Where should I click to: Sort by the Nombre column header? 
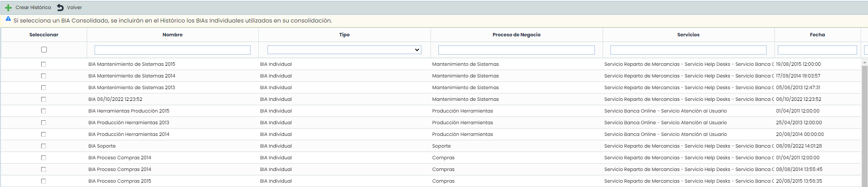(x=173, y=35)
